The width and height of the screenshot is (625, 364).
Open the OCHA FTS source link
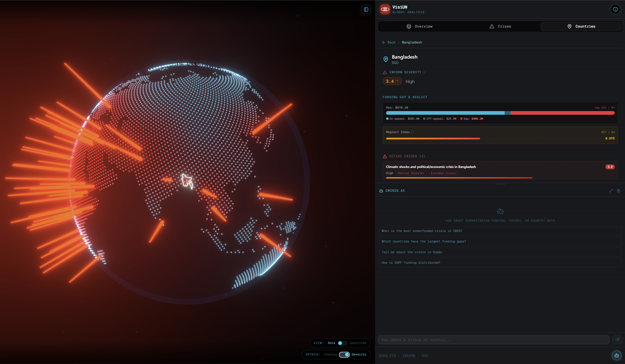point(387,355)
